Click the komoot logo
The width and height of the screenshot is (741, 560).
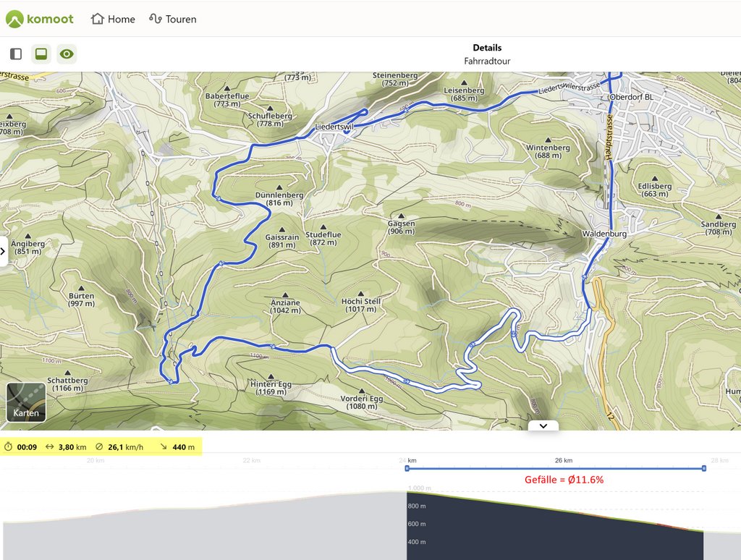pyautogui.click(x=40, y=19)
